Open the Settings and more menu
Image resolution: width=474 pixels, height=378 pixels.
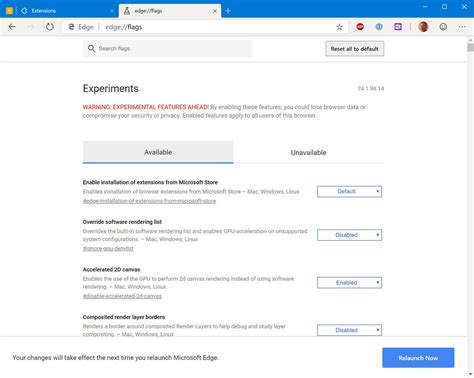click(x=462, y=27)
